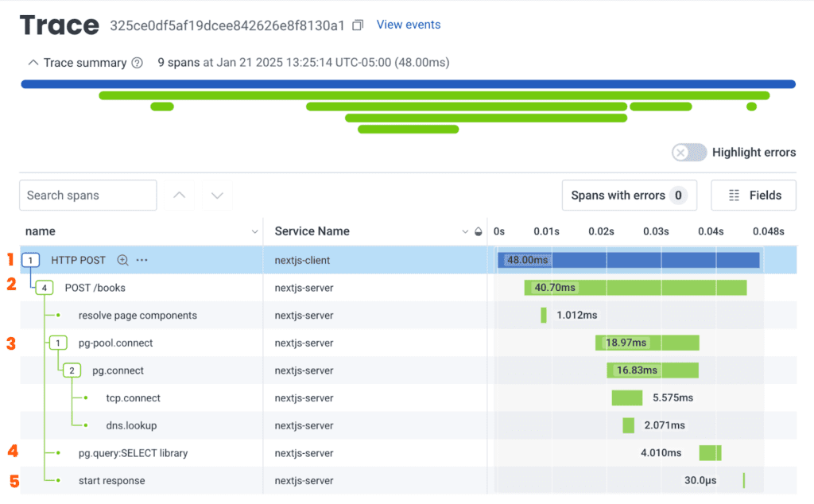This screenshot has width=814, height=504.
Task: Zoom into the HTTP POST span
Action: [122, 260]
